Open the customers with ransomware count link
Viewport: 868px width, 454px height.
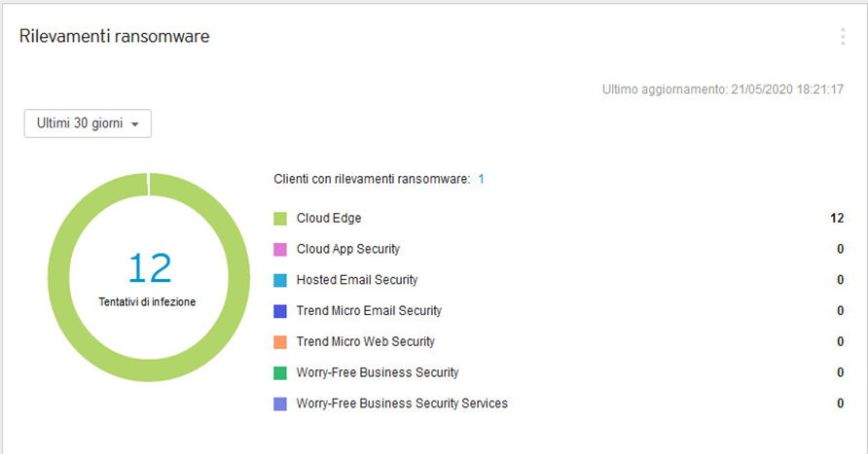[x=481, y=180]
